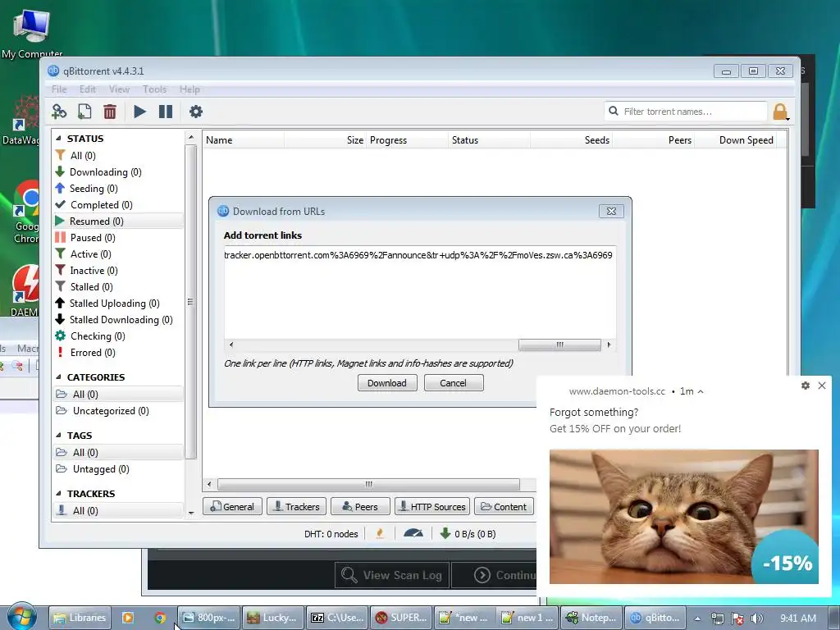Click the Add Torrent File toolbar icon
This screenshot has height=630, width=840.
pos(84,112)
